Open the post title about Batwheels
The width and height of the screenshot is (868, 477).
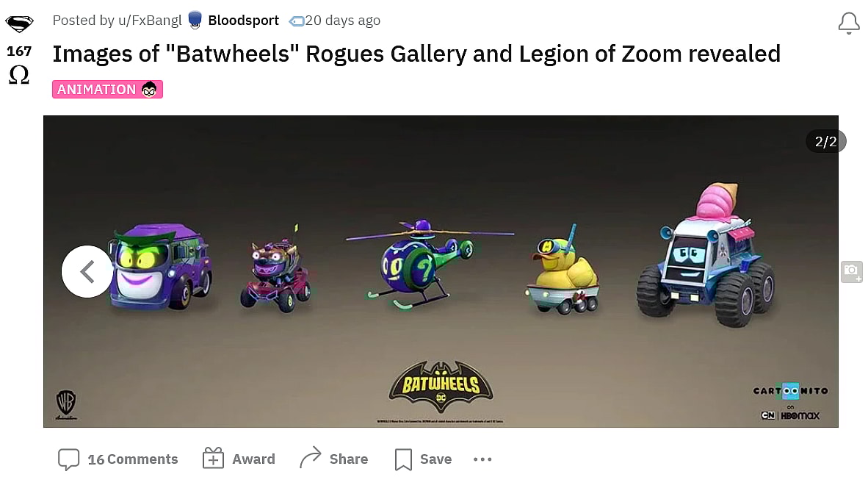tap(416, 54)
